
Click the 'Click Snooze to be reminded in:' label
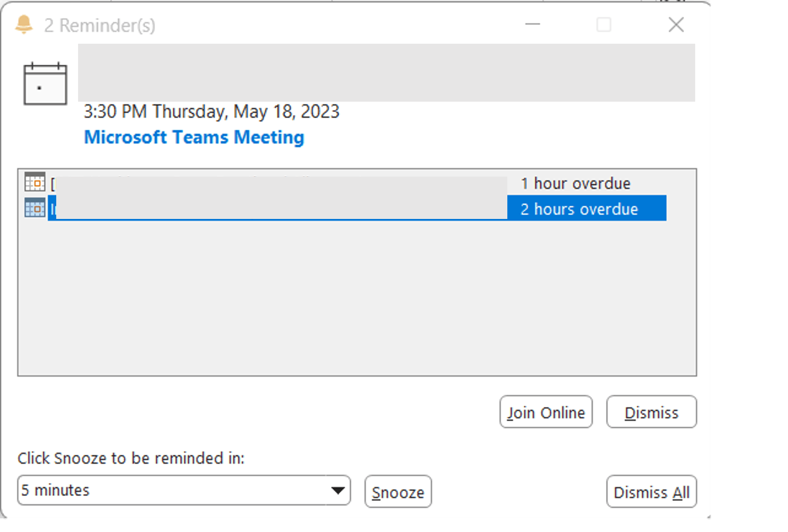click(131, 458)
